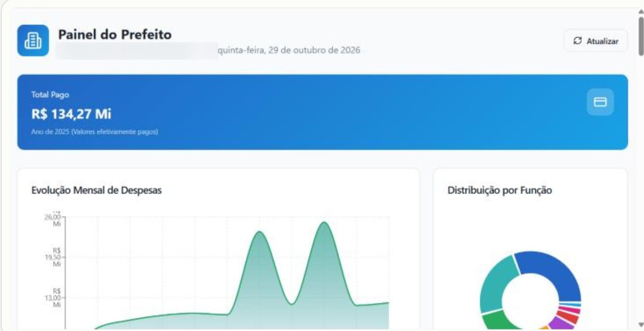644x331 pixels.
Task: Click the date 'quinta-feira, 29 de outubro de 2026'
Action: (289, 50)
